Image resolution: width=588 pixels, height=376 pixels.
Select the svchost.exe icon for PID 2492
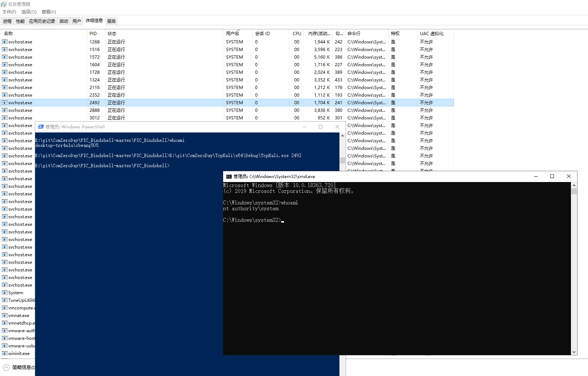5,103
